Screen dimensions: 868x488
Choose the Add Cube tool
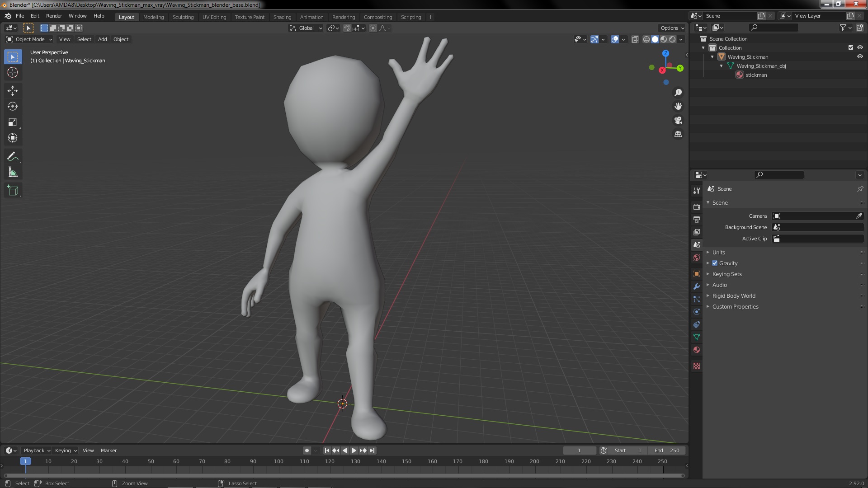[x=13, y=191]
